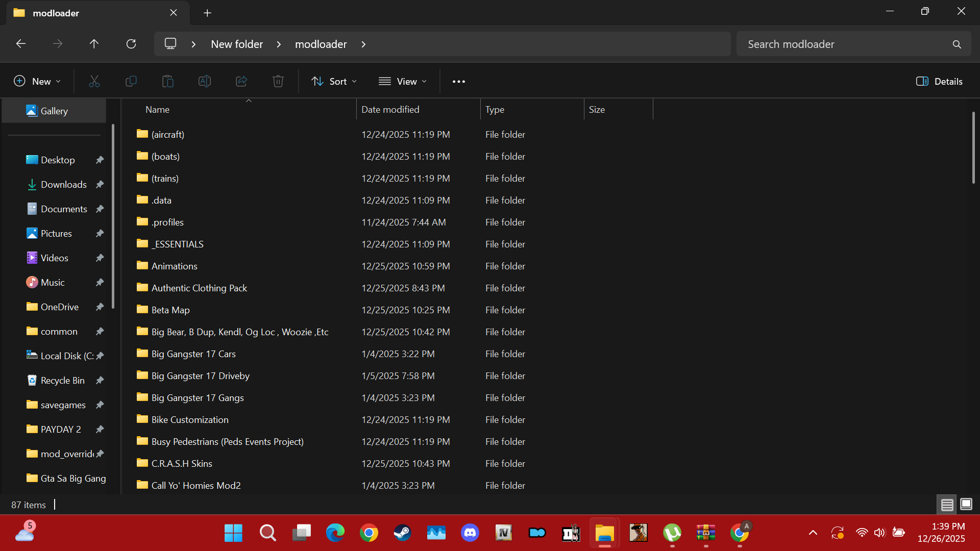Open the Sort dropdown menu
980x551 pixels.
[x=334, y=81]
